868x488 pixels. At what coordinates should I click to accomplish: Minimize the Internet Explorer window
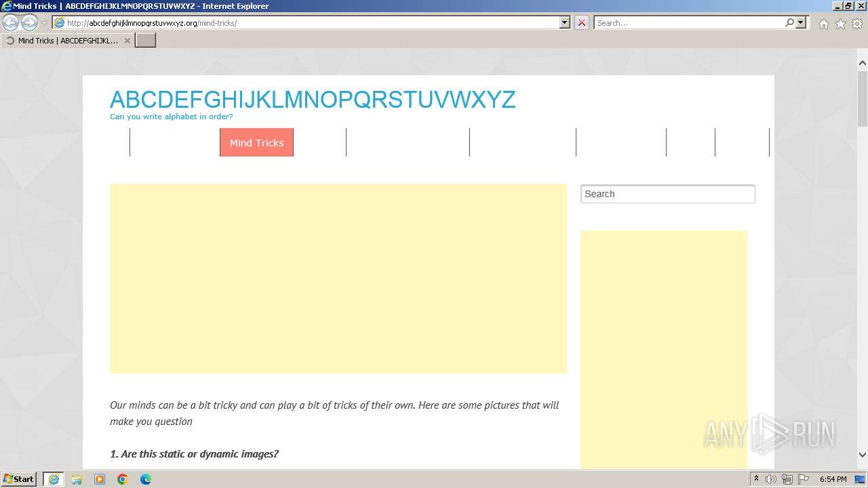click(837, 6)
